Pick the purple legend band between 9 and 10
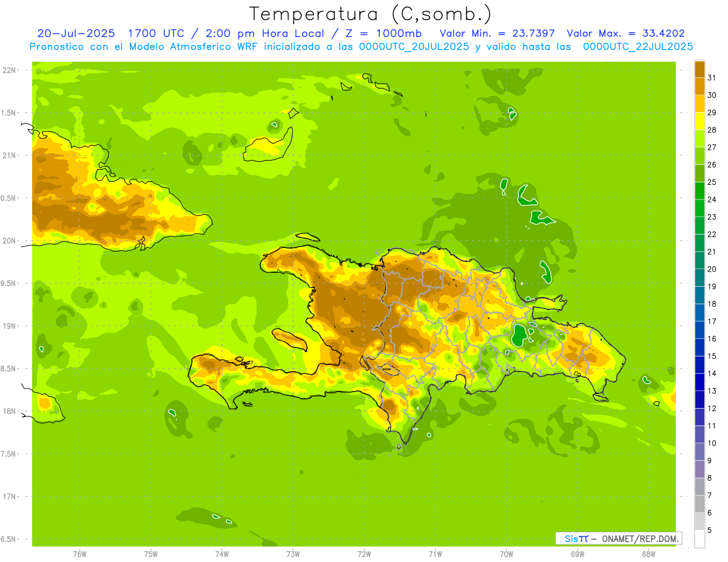 tap(699, 451)
